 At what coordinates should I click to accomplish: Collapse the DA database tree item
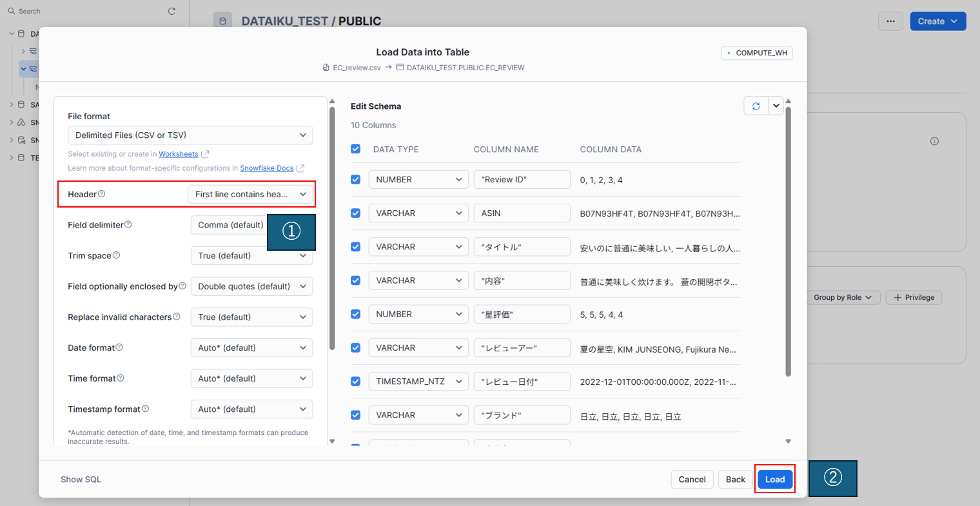pyautogui.click(x=12, y=34)
